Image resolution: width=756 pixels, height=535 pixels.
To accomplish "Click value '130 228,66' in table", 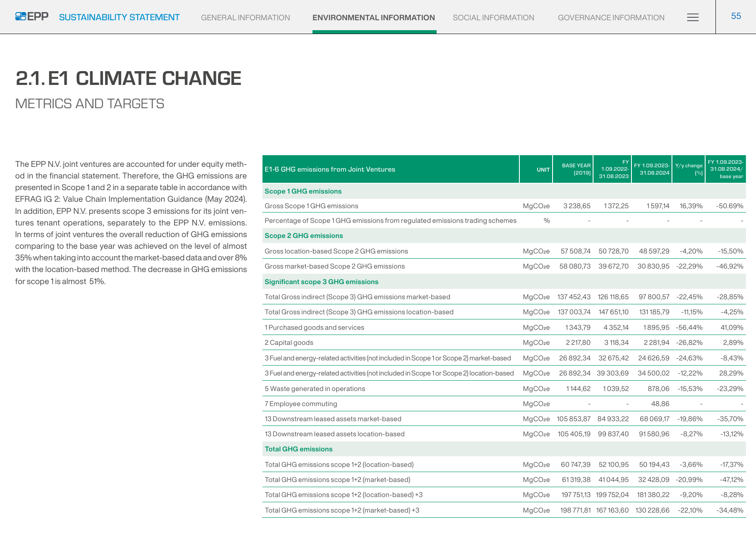I will [x=653, y=510].
